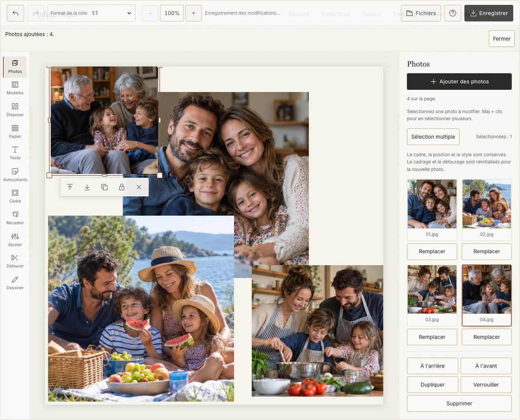Click the Enregistrer button
520x420 pixels.
pos(489,13)
